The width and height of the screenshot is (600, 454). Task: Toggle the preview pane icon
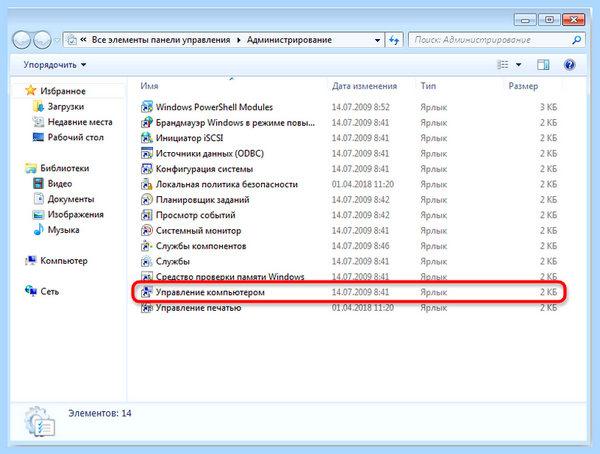[x=543, y=65]
